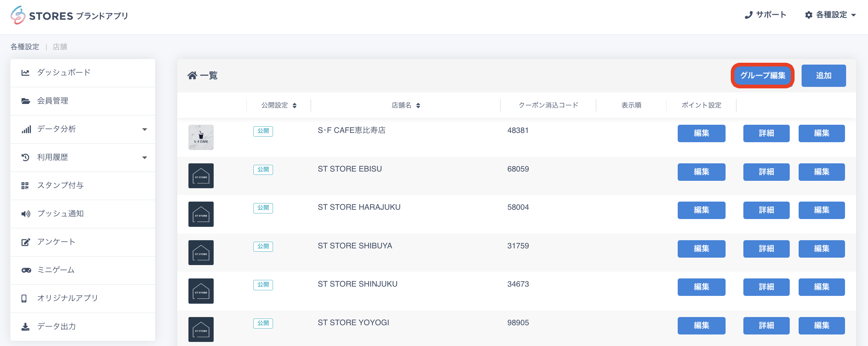Toggle the 公開 badge for ST STORE SHIBUYA
The height and width of the screenshot is (346, 868).
click(x=263, y=247)
